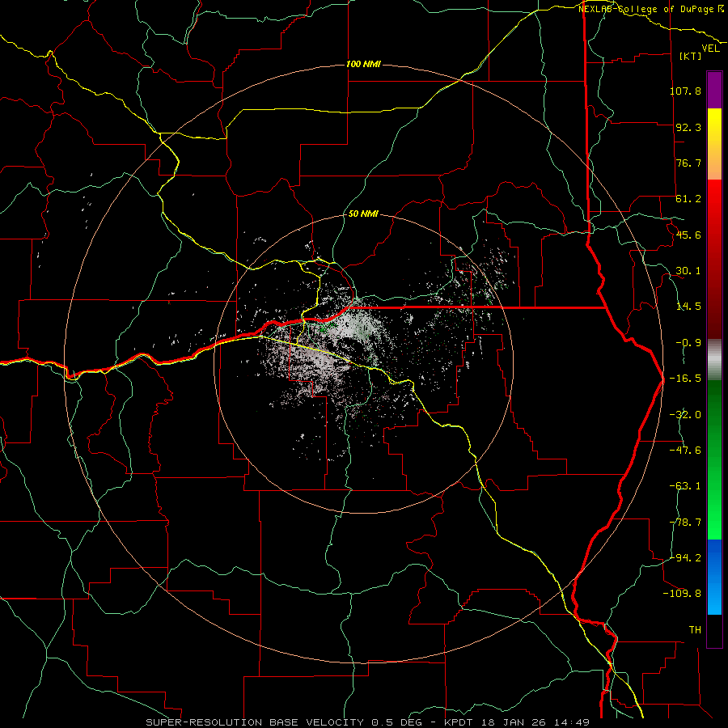Click the 100 NMI range ring label
The height and width of the screenshot is (728, 728).
coord(363,64)
